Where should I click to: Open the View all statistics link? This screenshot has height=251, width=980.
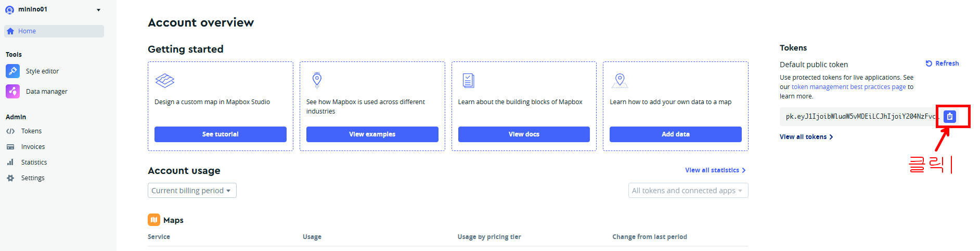point(715,170)
